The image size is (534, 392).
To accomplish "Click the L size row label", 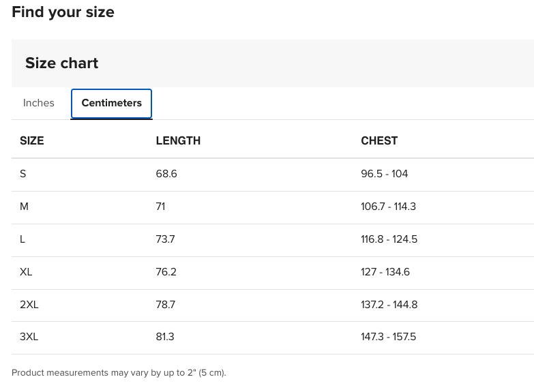I will 23,239.
